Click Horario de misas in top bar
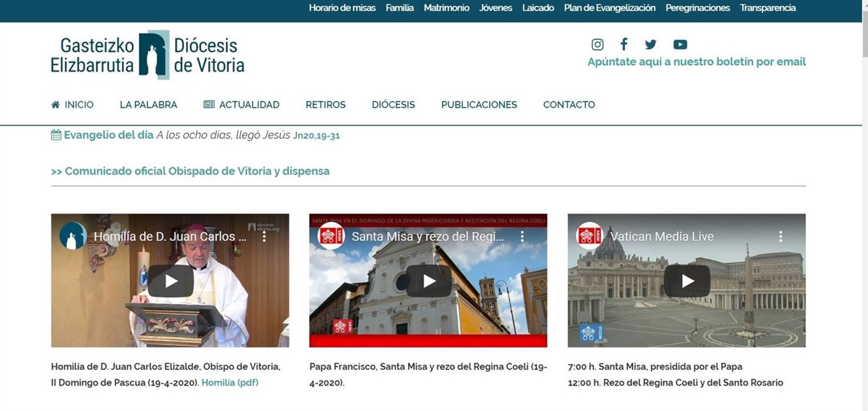 pos(342,8)
